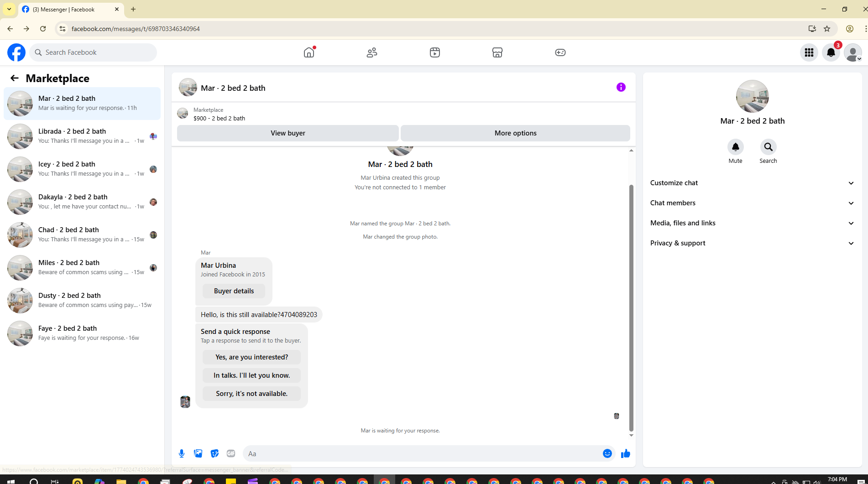
Task: Open a new browser tab
Action: 133,9
